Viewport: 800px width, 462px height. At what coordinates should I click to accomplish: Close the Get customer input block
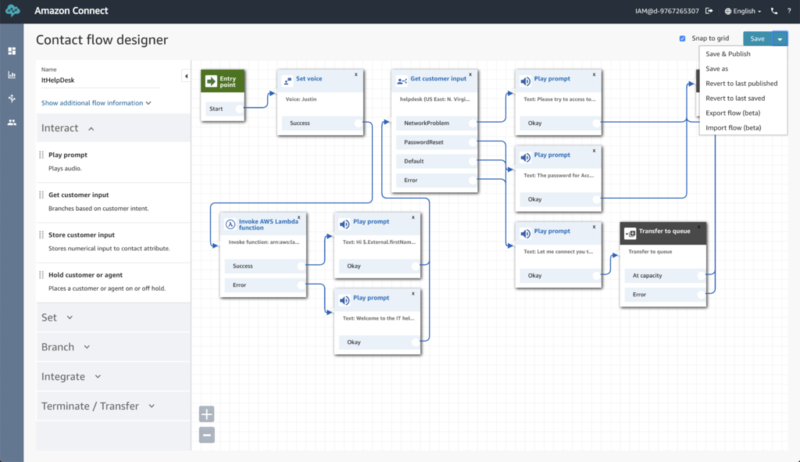[x=470, y=74]
